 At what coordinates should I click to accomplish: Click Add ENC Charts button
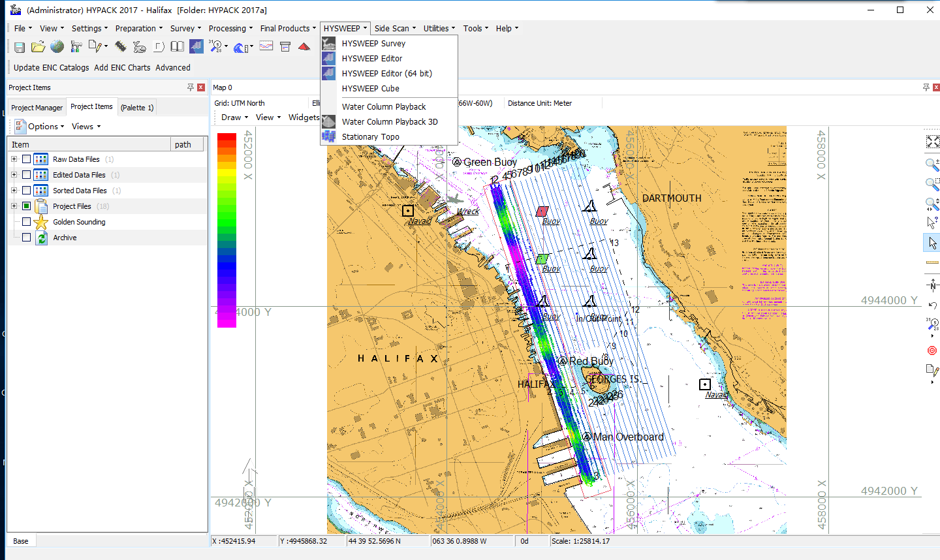point(122,68)
